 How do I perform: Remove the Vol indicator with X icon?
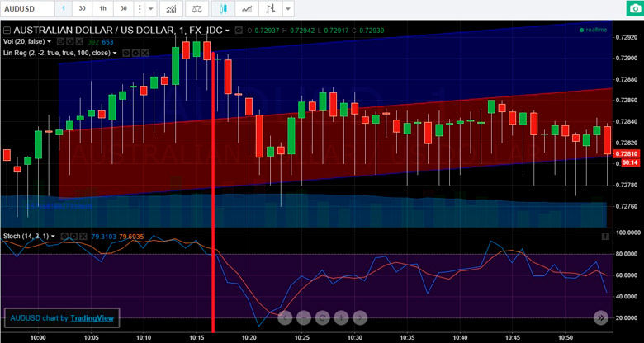click(x=80, y=42)
